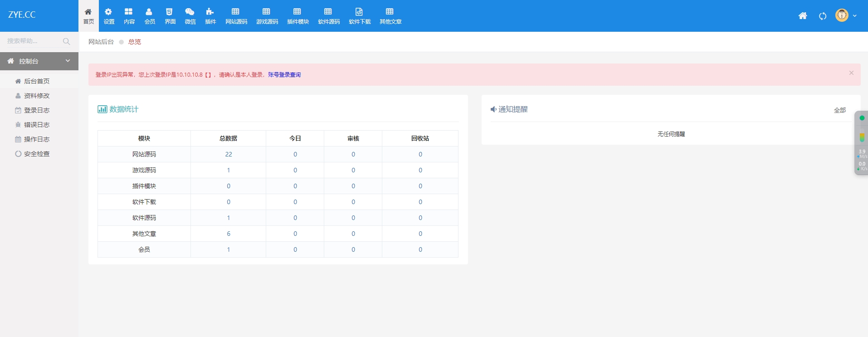Click the search magnifier icon in sidebar
Screen dimensions: 868x337
[67, 41]
